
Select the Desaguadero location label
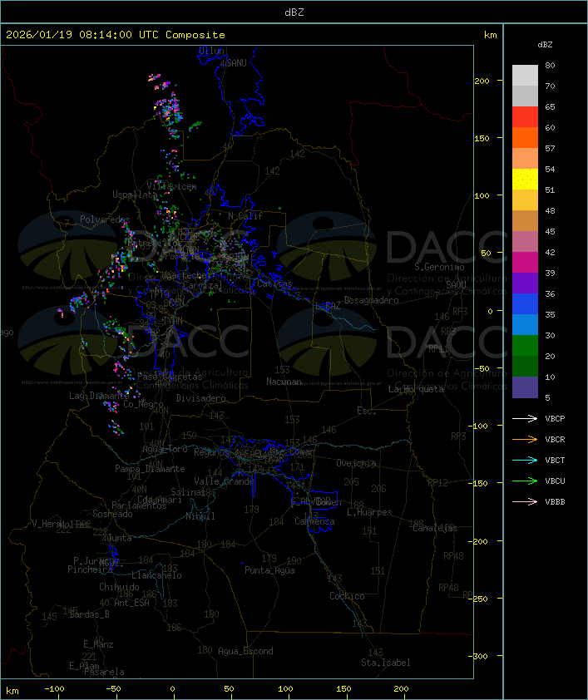coord(371,300)
